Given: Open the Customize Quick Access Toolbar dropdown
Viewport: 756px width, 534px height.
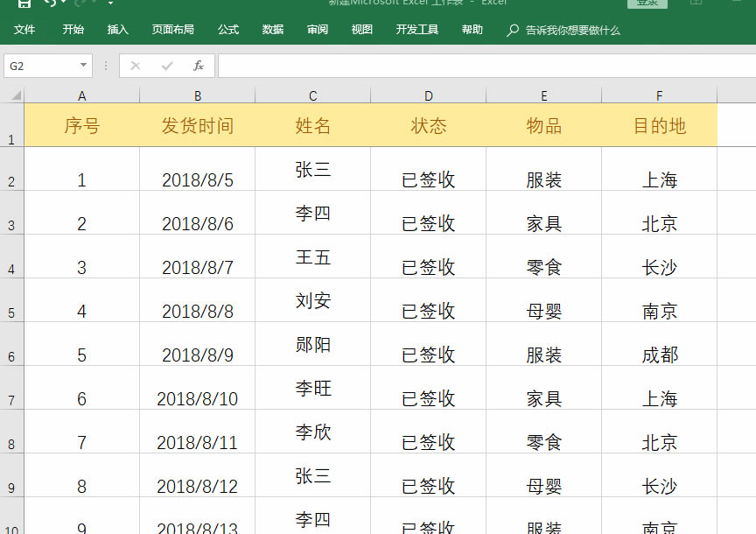Looking at the screenshot, I should point(110,4).
